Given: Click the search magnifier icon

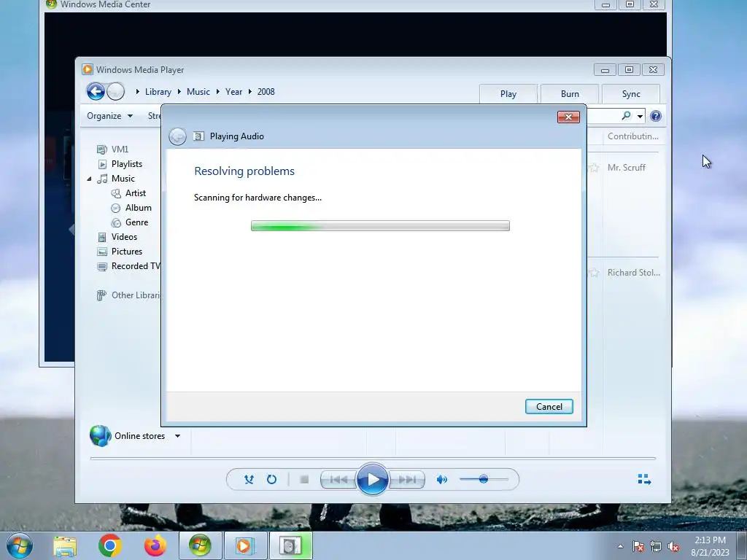Looking at the screenshot, I should pyautogui.click(x=626, y=116).
